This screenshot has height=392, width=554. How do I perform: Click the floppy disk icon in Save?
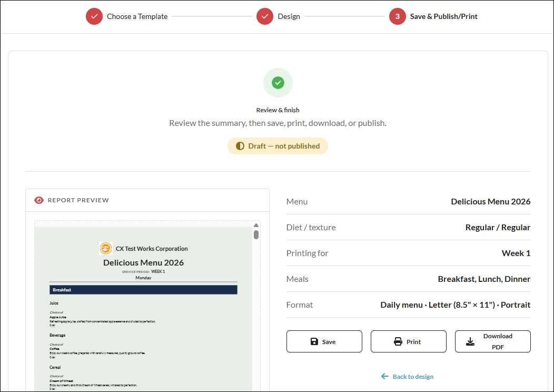(314, 341)
